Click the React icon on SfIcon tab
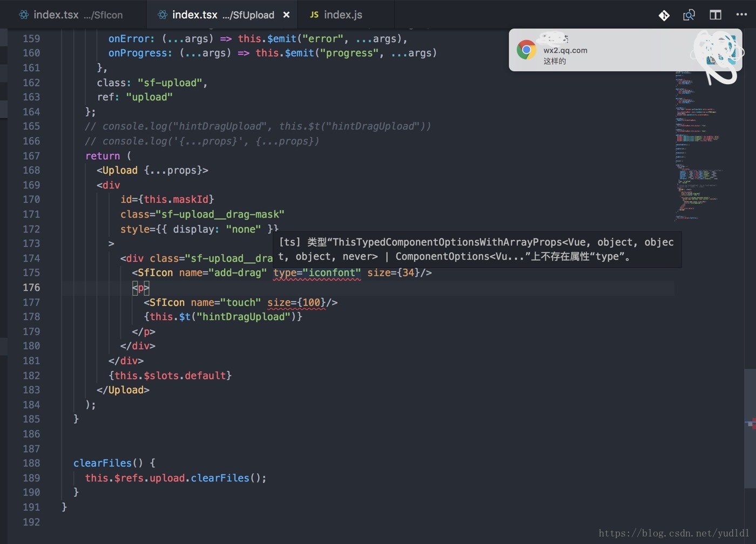 pos(24,15)
